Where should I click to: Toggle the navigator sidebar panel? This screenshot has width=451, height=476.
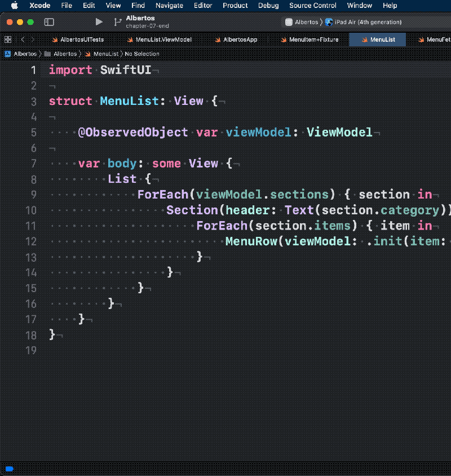[50, 21]
